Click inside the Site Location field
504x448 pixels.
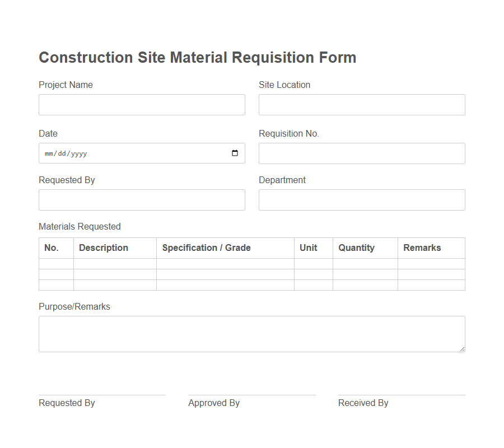click(x=361, y=105)
